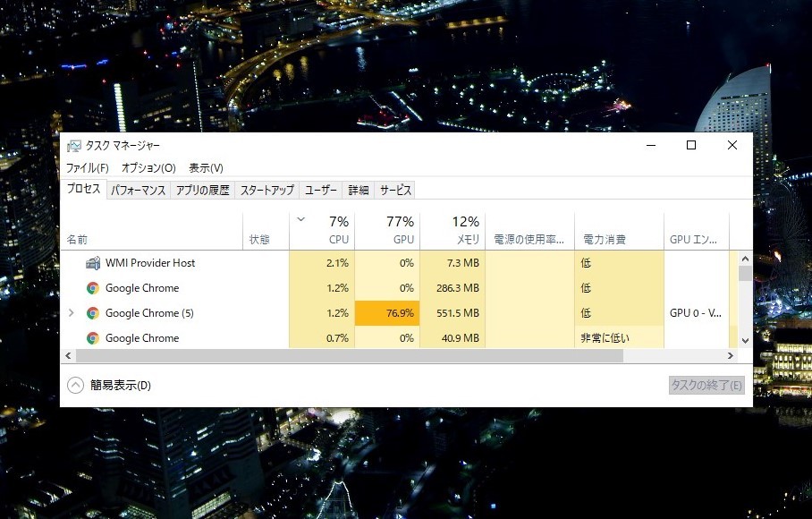Click the 76.9% GPU usage cell
Screen dimensions: 812x519
click(x=387, y=313)
